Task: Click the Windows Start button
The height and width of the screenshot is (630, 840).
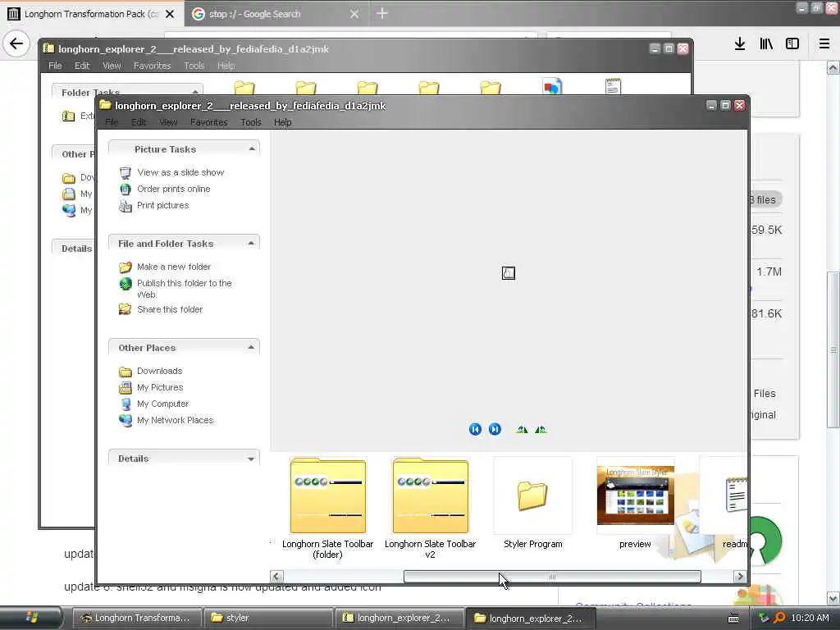Action: click(31, 618)
